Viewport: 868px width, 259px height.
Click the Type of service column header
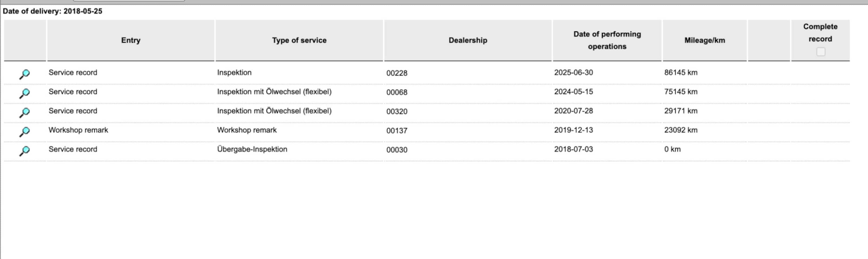[299, 40]
